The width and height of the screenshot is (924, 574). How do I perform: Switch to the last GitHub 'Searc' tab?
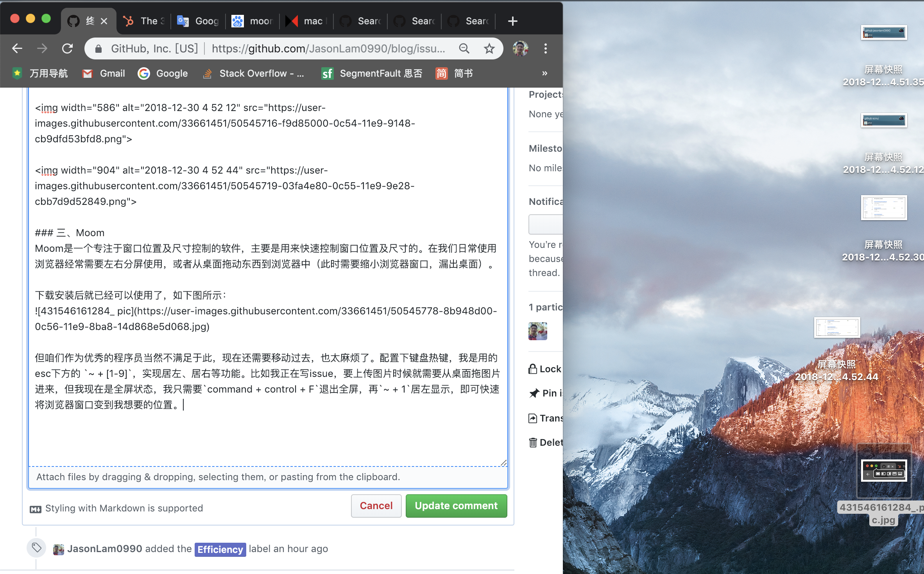[468, 21]
